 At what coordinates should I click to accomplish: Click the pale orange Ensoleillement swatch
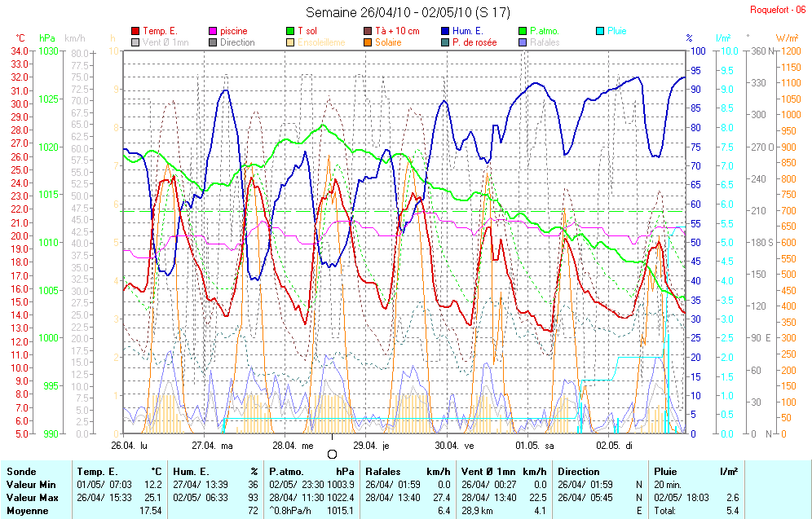coord(290,42)
